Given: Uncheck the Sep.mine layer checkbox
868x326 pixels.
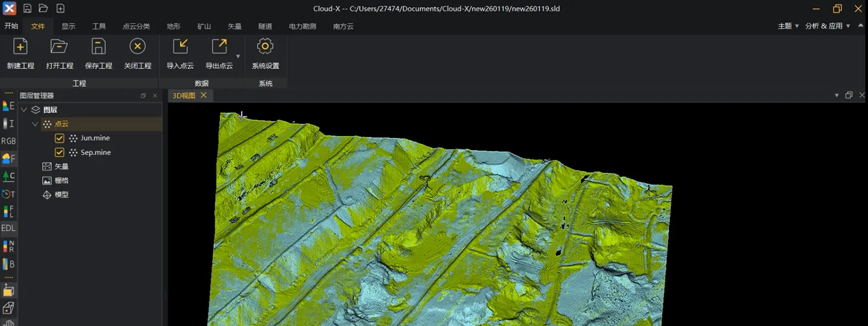Looking at the screenshot, I should click(60, 152).
